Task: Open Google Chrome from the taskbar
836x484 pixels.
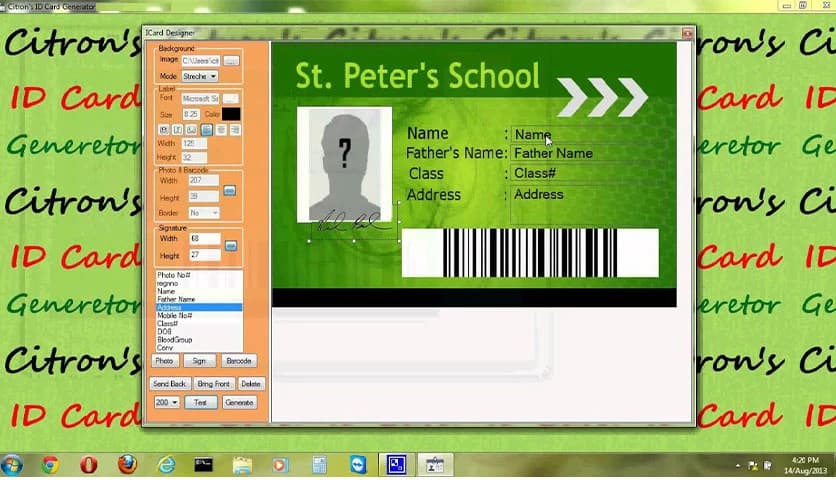Action: (x=51, y=465)
